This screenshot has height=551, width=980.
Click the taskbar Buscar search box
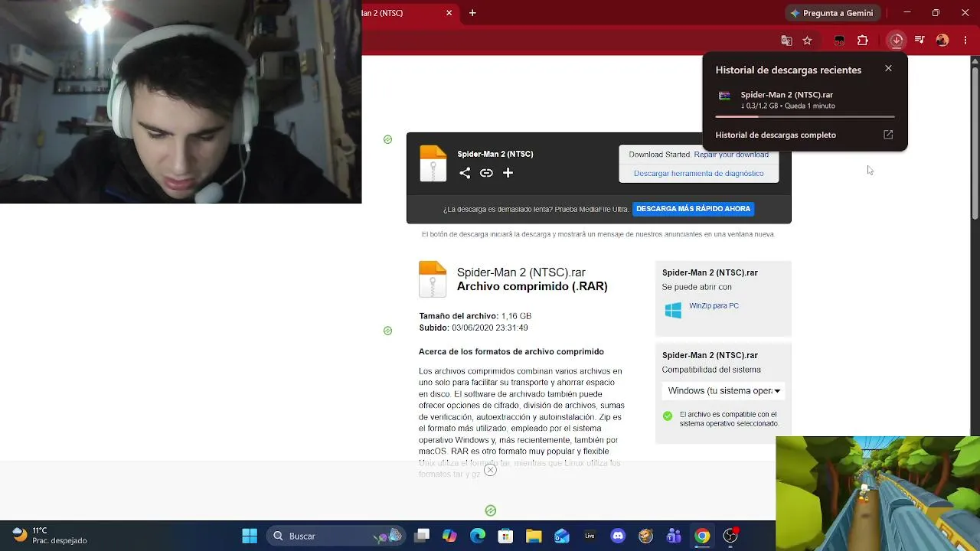[x=336, y=536]
